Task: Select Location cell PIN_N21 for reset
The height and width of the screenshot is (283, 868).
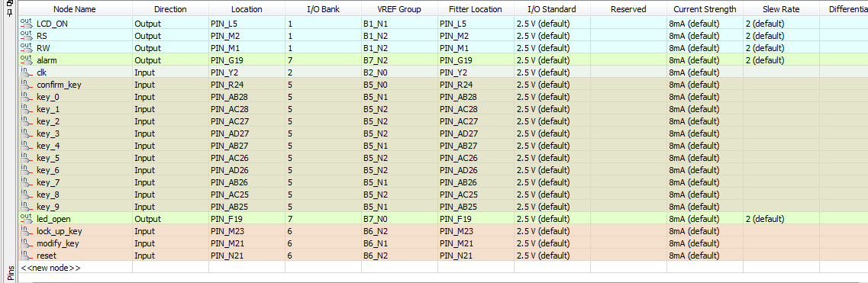Action: (247, 256)
